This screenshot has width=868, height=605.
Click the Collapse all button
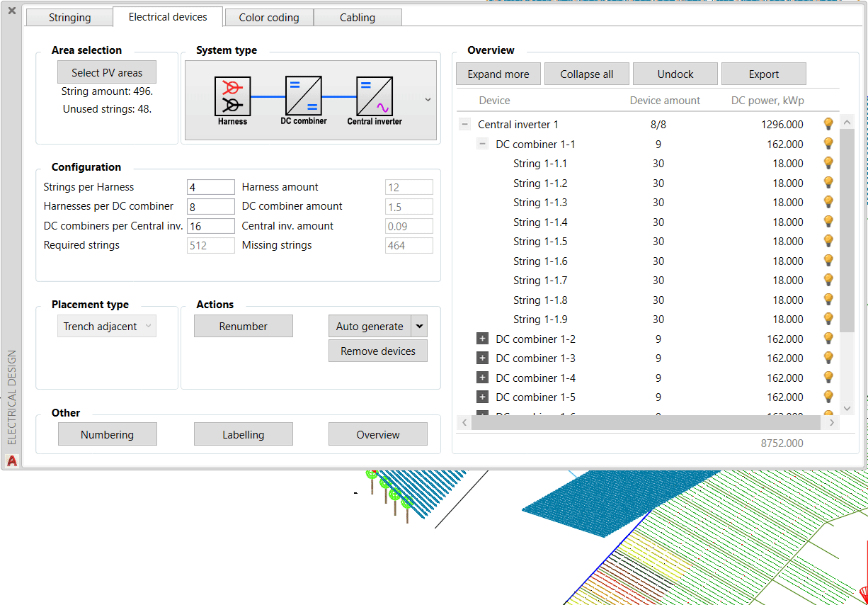587,74
